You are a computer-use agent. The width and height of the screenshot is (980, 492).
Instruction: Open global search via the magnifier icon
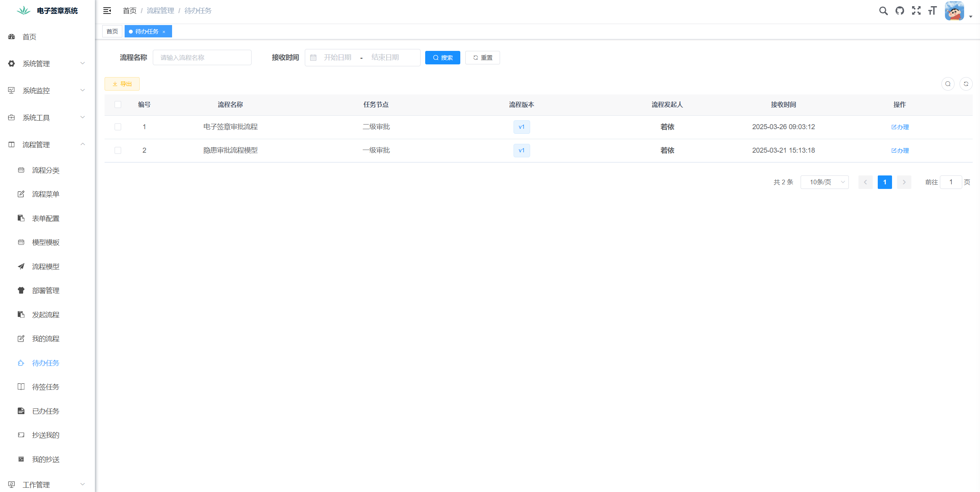coord(883,10)
